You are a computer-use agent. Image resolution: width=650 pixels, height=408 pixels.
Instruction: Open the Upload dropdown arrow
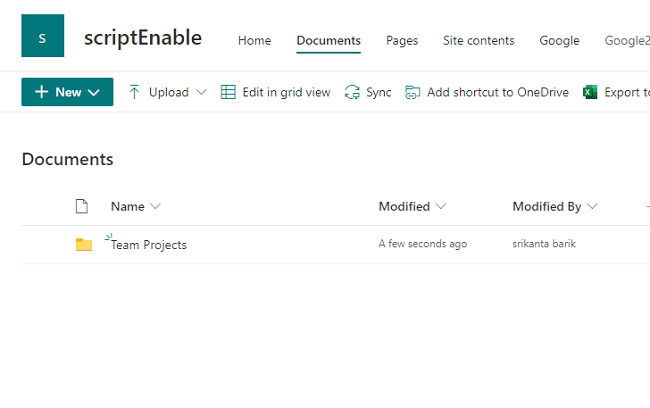tap(201, 92)
